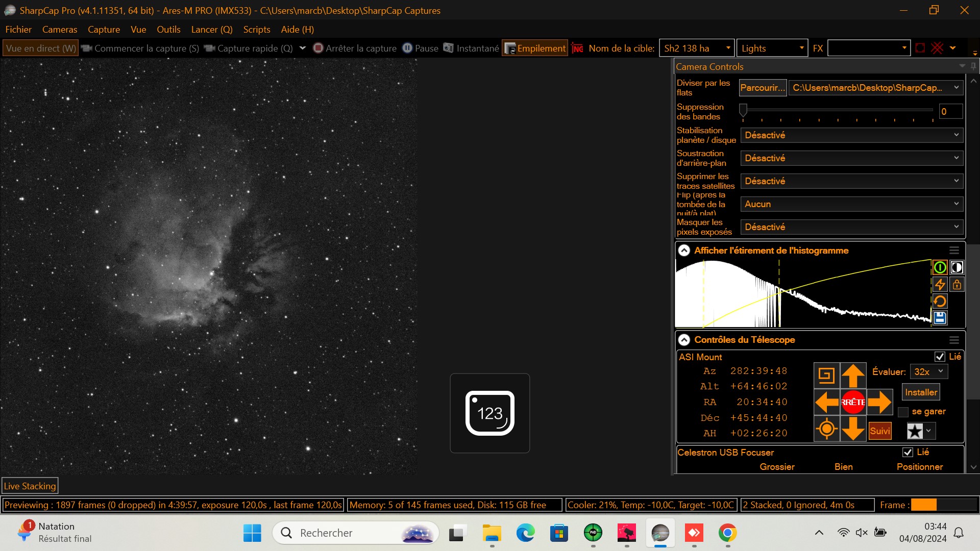
Task: Toggle the Suivi tracking button
Action: 880,431
